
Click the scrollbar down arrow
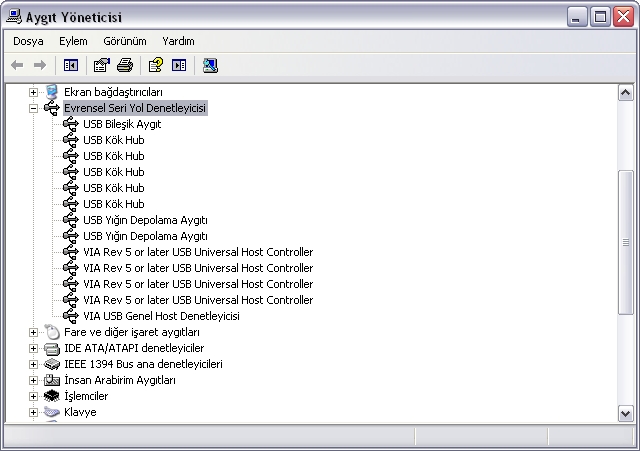point(626,413)
